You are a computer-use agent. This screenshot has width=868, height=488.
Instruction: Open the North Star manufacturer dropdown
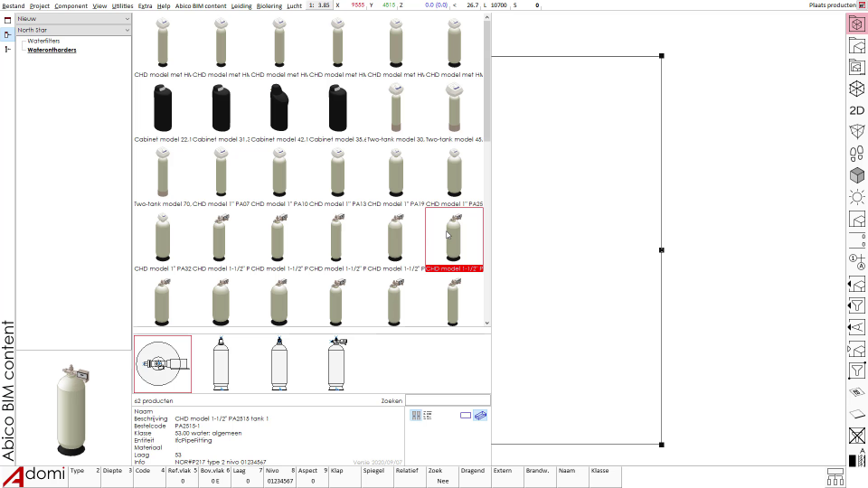(73, 30)
